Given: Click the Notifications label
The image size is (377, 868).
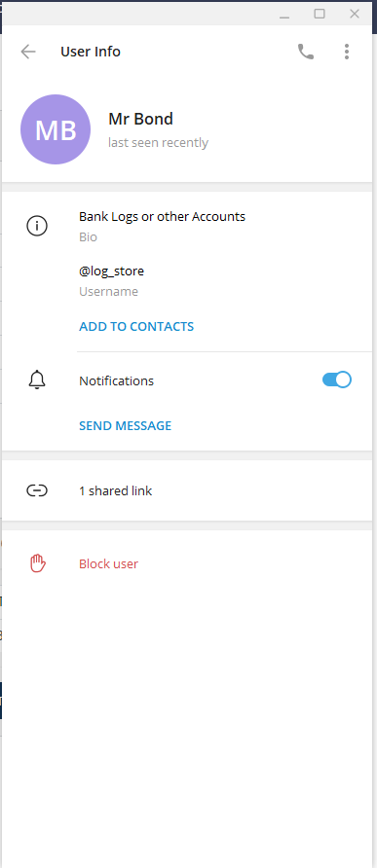Looking at the screenshot, I should click(117, 380).
